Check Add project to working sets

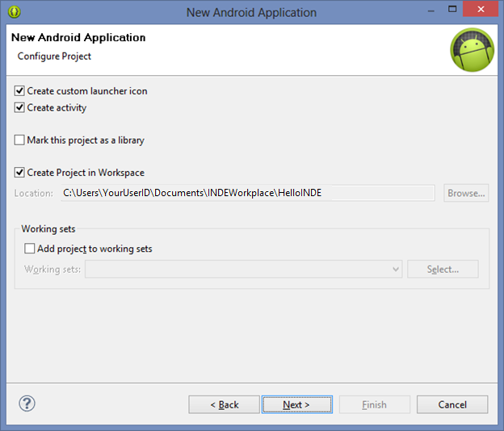[30, 249]
